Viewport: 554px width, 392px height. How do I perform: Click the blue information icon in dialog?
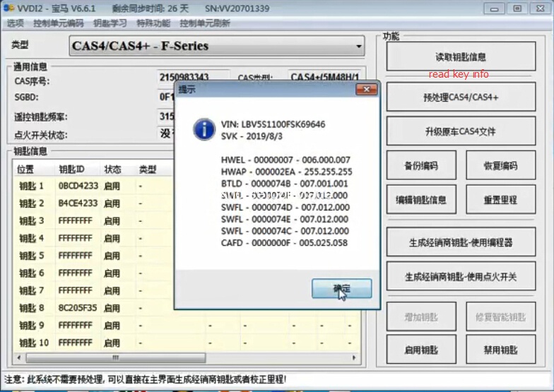[204, 129]
